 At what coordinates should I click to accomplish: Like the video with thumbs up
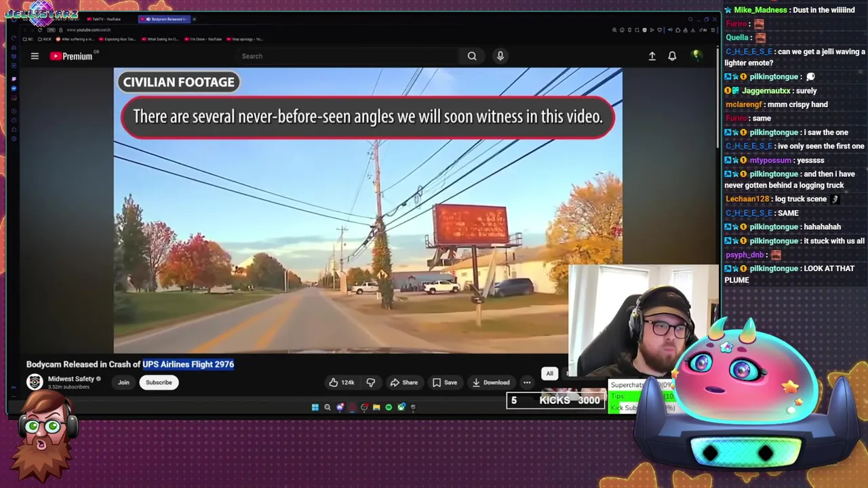(x=342, y=382)
